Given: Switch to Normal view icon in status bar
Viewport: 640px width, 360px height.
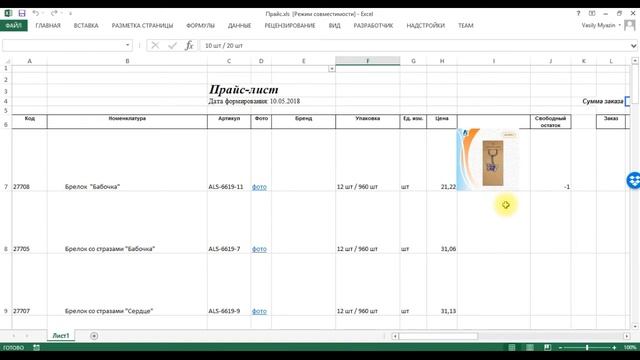Looking at the screenshot, I should click(x=512, y=347).
